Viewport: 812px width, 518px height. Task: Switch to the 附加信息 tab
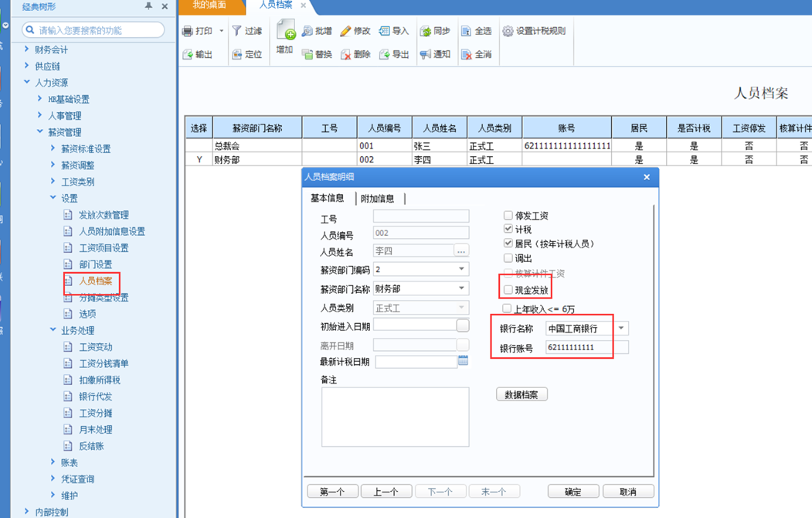pyautogui.click(x=377, y=199)
